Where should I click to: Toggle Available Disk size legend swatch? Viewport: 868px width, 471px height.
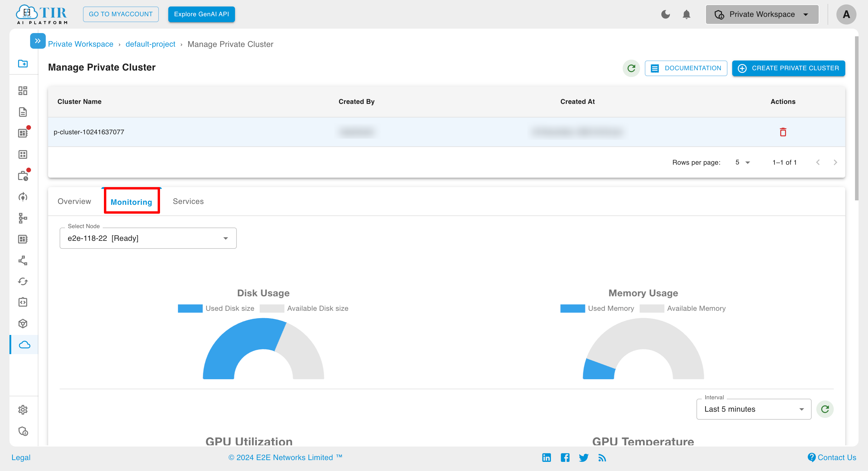click(x=272, y=308)
